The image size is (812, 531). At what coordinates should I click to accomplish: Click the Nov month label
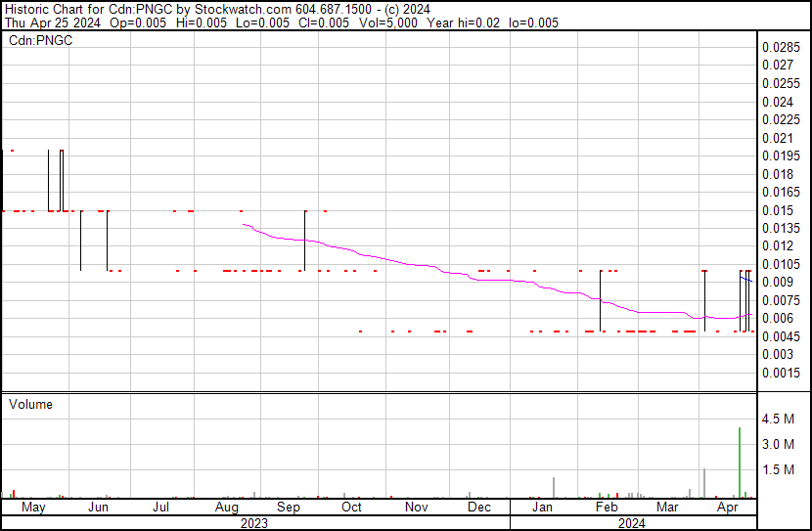point(417,508)
